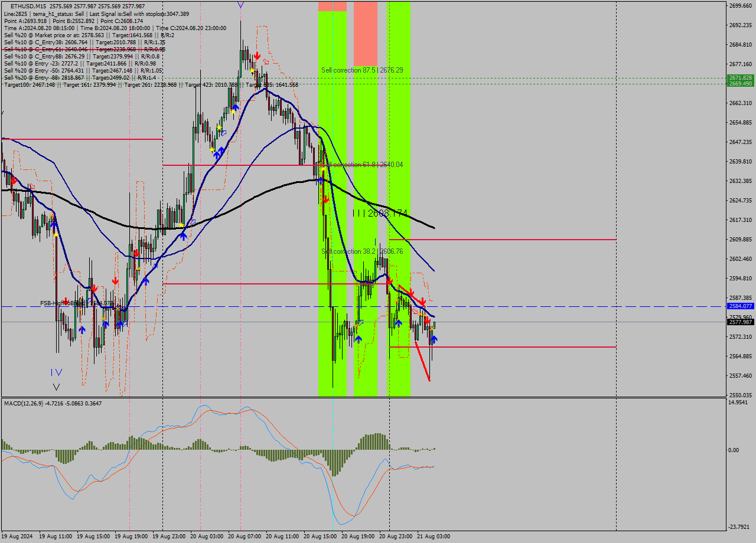Select the 2594.810 price scale value
The width and height of the screenshot is (756, 543).
[x=740, y=279]
